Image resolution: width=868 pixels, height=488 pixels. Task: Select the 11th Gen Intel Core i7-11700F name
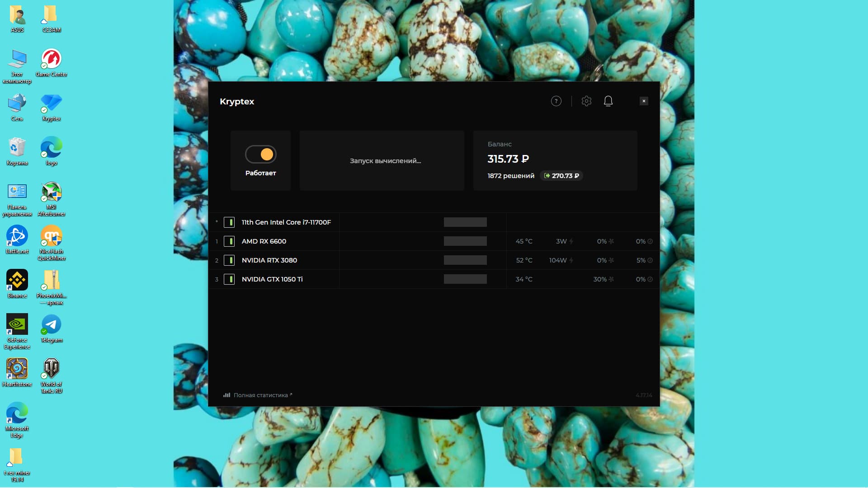[286, 222]
